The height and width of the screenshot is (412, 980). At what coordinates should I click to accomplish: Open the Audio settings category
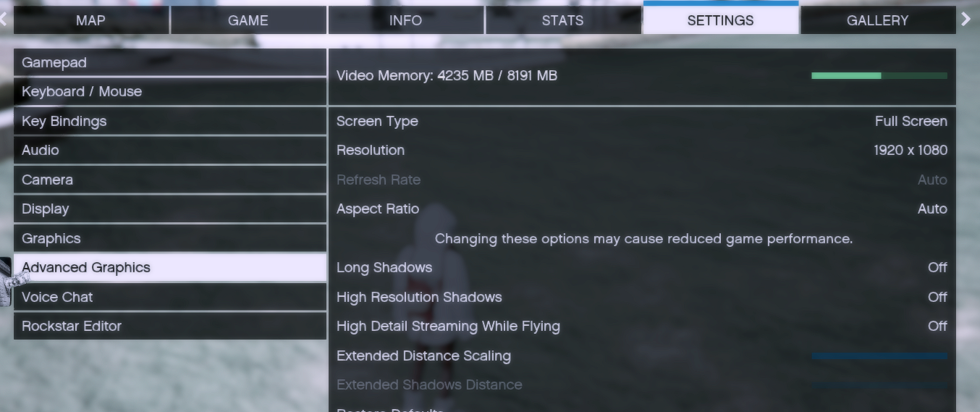tap(169, 151)
